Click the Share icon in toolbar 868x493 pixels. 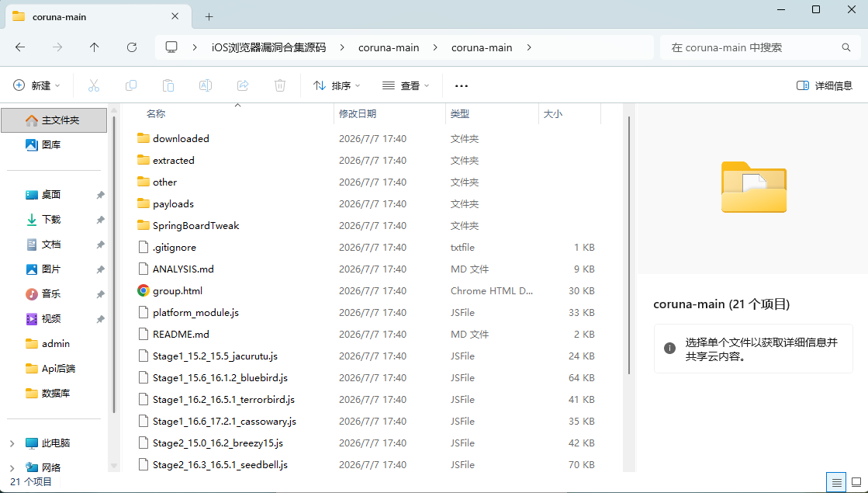pyautogui.click(x=243, y=85)
